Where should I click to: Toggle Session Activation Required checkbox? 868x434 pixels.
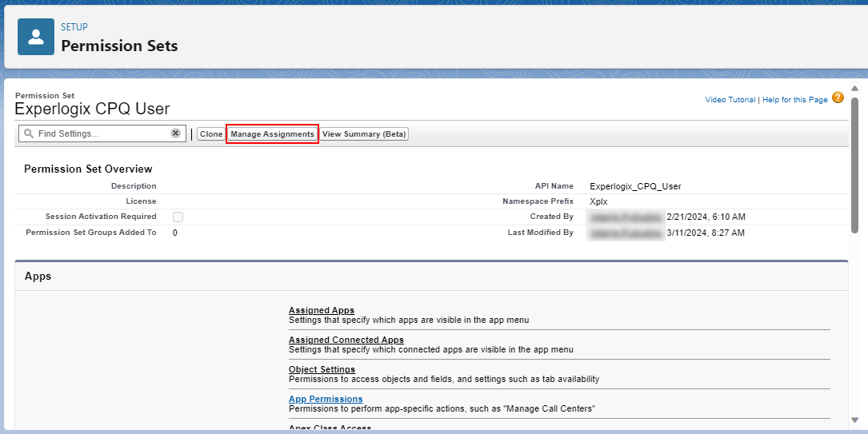click(178, 217)
